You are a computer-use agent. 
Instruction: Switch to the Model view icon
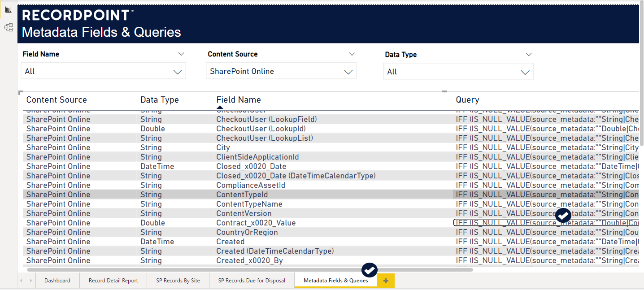(8, 27)
